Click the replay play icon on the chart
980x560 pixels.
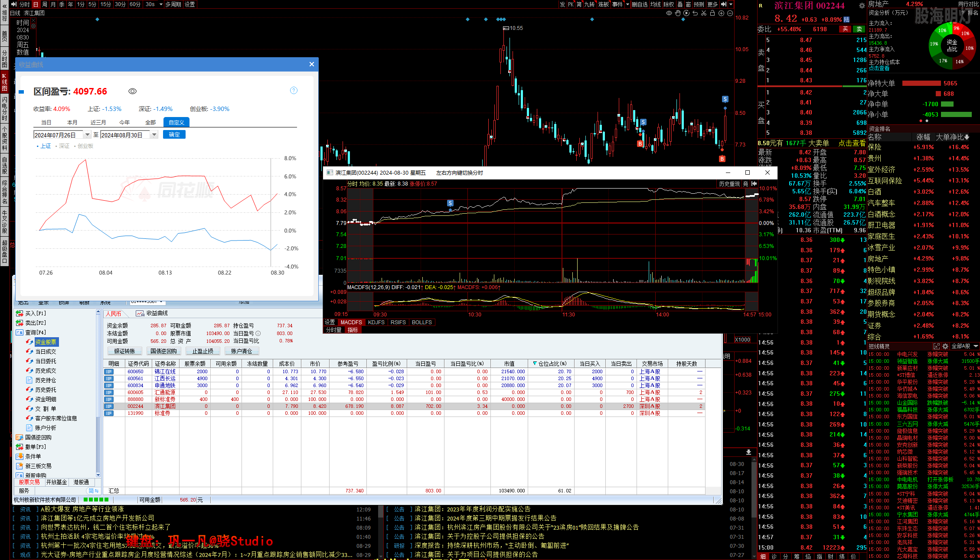coord(686,13)
